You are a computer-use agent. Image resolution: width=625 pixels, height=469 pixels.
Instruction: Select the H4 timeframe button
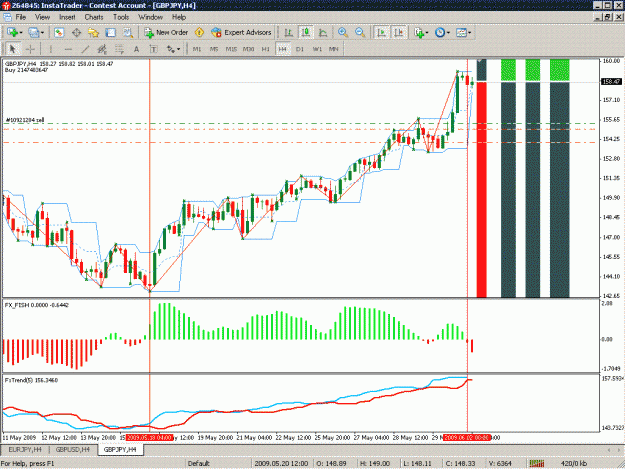(283, 49)
